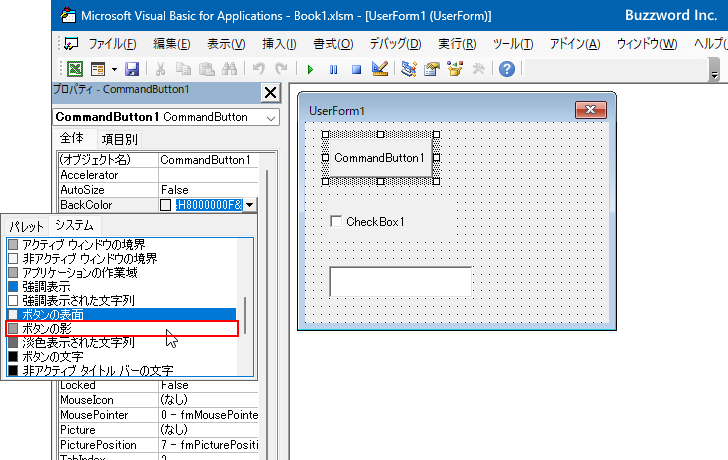728x460 pixels.
Task: Open the ウィンドウ(W) menu
Action: click(x=647, y=44)
